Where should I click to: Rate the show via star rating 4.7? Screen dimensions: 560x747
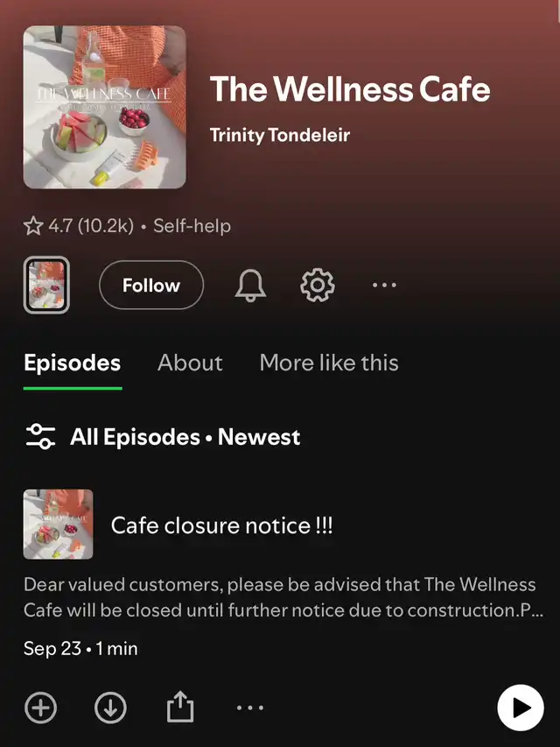coord(79,225)
